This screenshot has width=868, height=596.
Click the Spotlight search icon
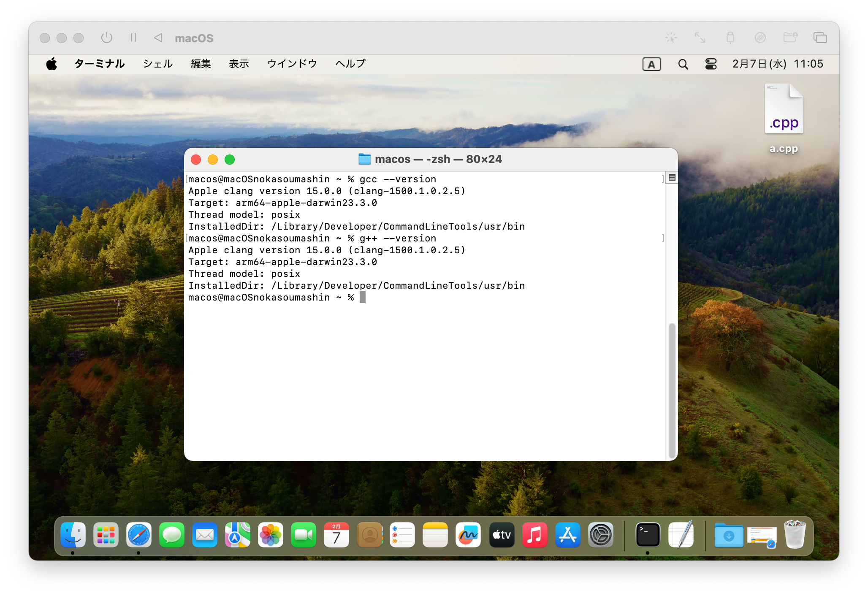(683, 64)
